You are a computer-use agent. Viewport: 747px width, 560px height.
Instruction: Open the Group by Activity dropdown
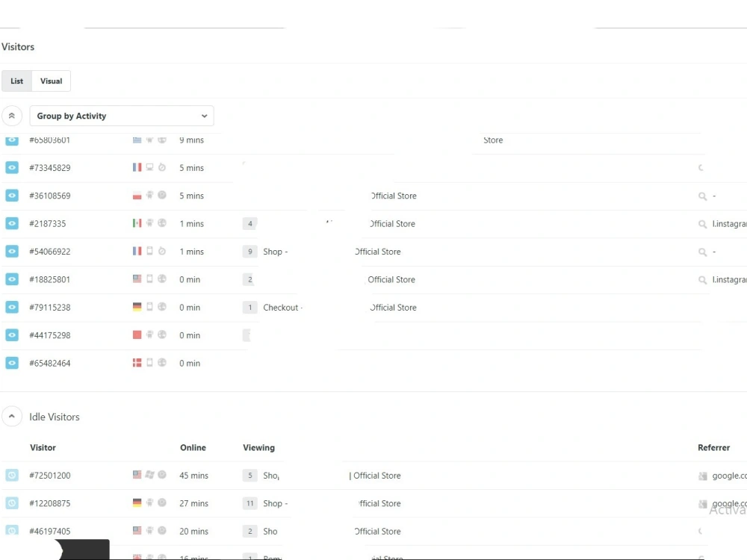[122, 116]
